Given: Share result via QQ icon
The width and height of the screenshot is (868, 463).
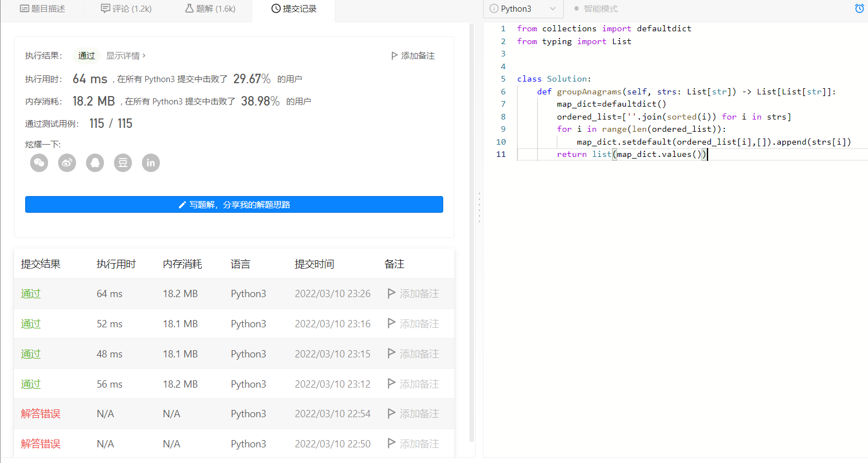Looking at the screenshot, I should pos(95,163).
